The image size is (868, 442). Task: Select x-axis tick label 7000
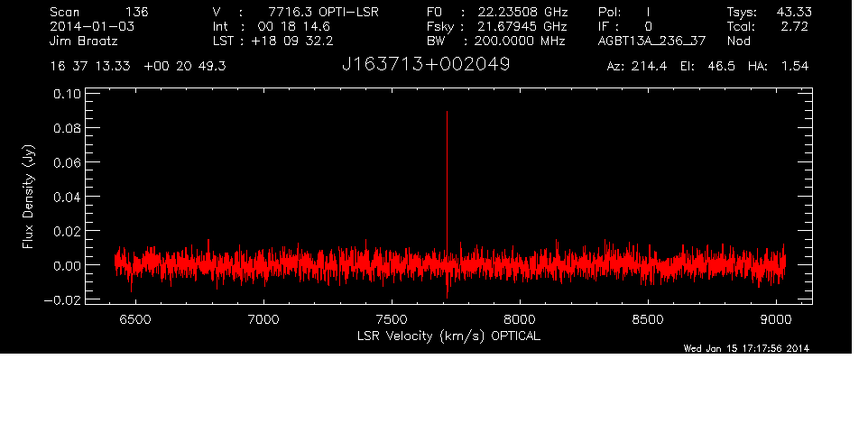(x=263, y=319)
